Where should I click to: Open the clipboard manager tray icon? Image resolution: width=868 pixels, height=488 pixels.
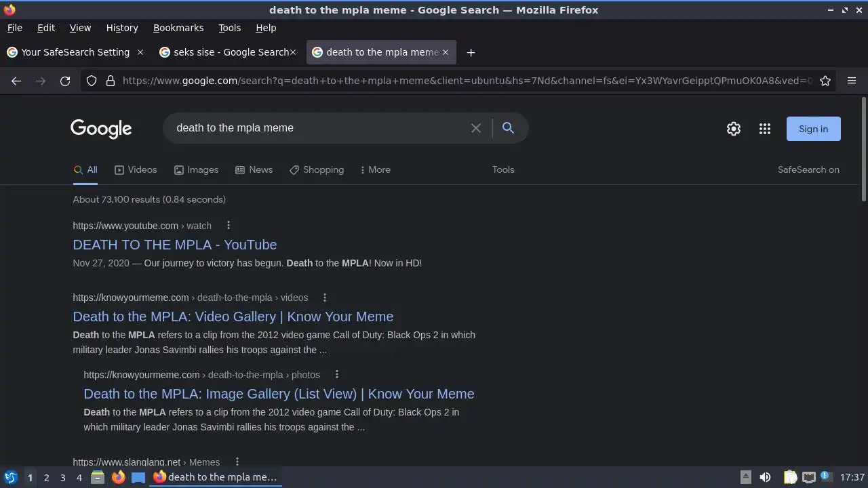(790, 477)
